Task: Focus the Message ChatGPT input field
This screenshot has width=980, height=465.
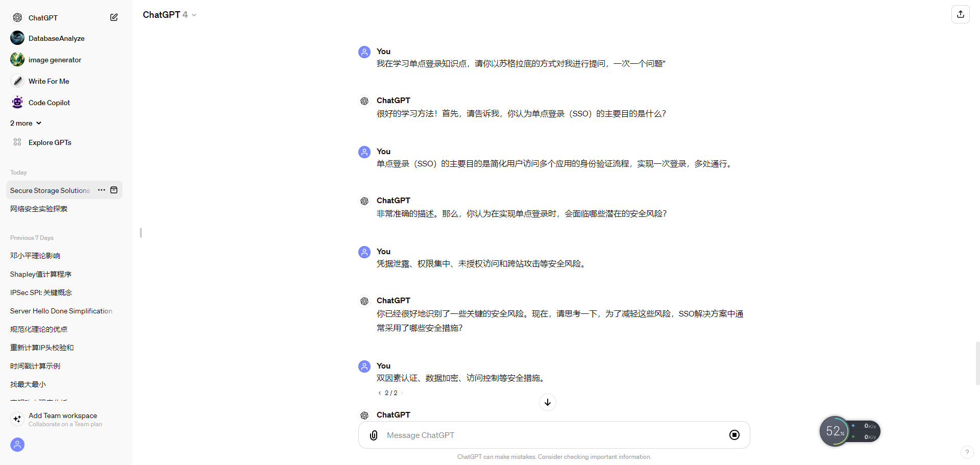Action: (554, 435)
